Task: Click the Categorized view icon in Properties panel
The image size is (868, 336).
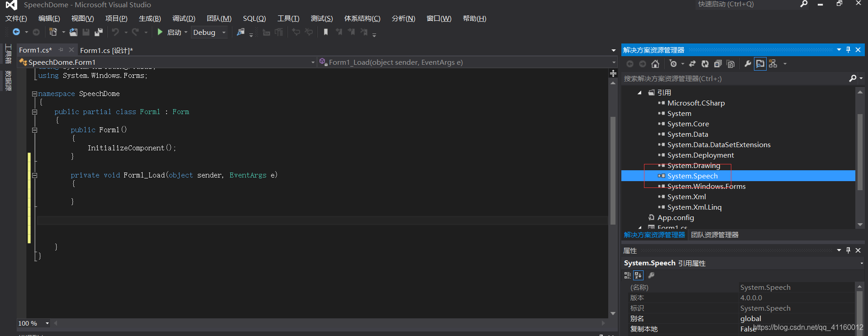Action: [627, 275]
